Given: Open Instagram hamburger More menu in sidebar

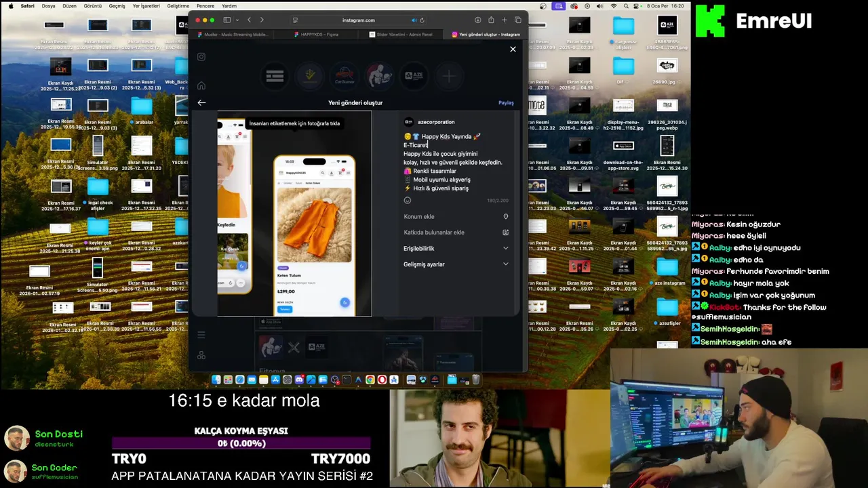Looking at the screenshot, I should pos(201,335).
